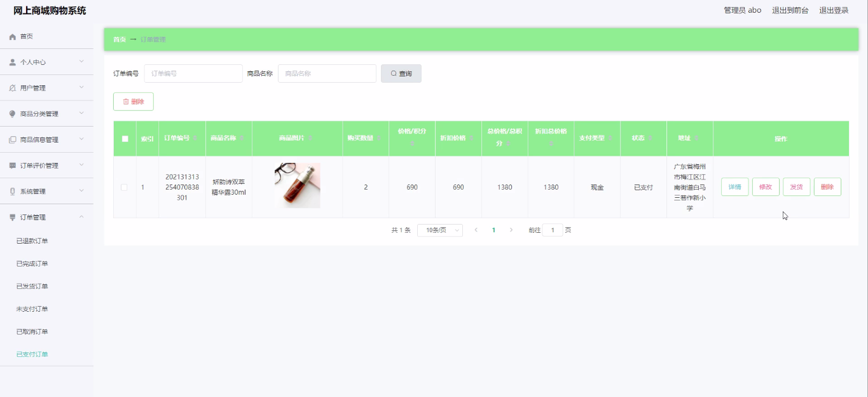Open the 已发货订单 submenu item
Screen dimensions: 868x397
(x=32, y=286)
